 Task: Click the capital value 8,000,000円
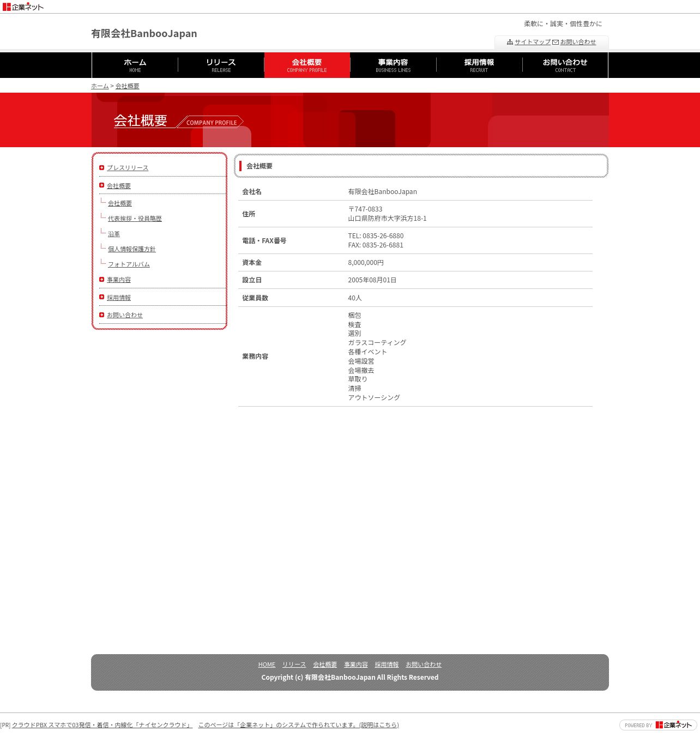click(366, 263)
